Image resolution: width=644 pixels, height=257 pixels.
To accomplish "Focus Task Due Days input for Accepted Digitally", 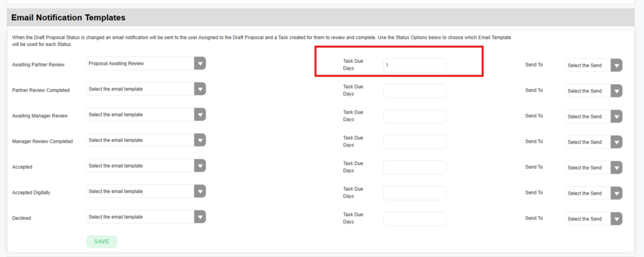I will [414, 193].
